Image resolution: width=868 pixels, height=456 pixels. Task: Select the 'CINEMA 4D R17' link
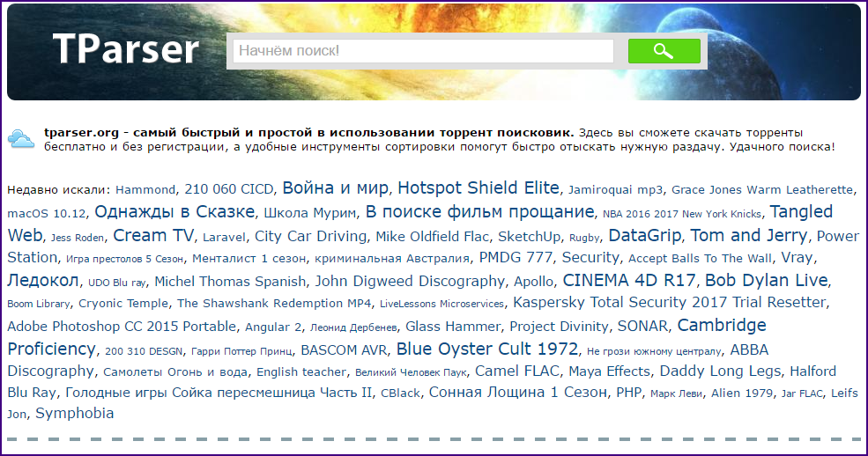(629, 280)
